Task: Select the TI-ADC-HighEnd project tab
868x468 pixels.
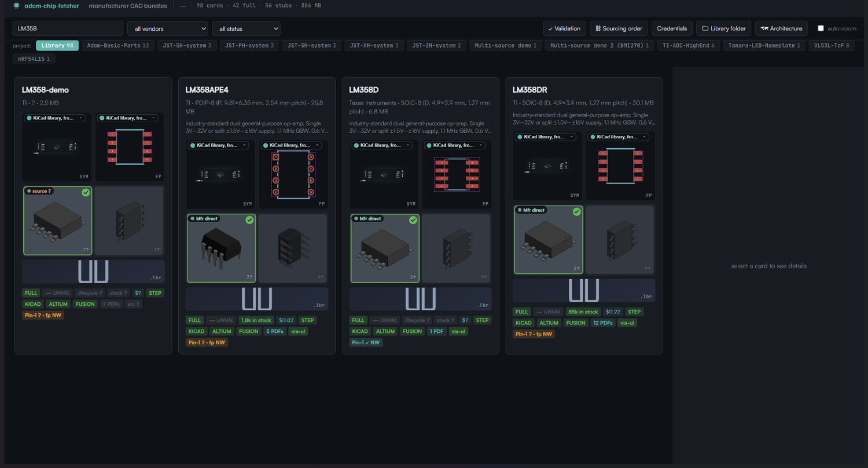Action: [x=689, y=45]
